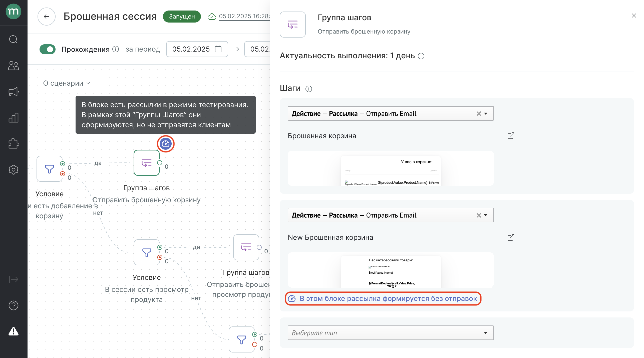The image size is (644, 358).
Task: Select the bottom condition filter node
Action: tap(242, 339)
